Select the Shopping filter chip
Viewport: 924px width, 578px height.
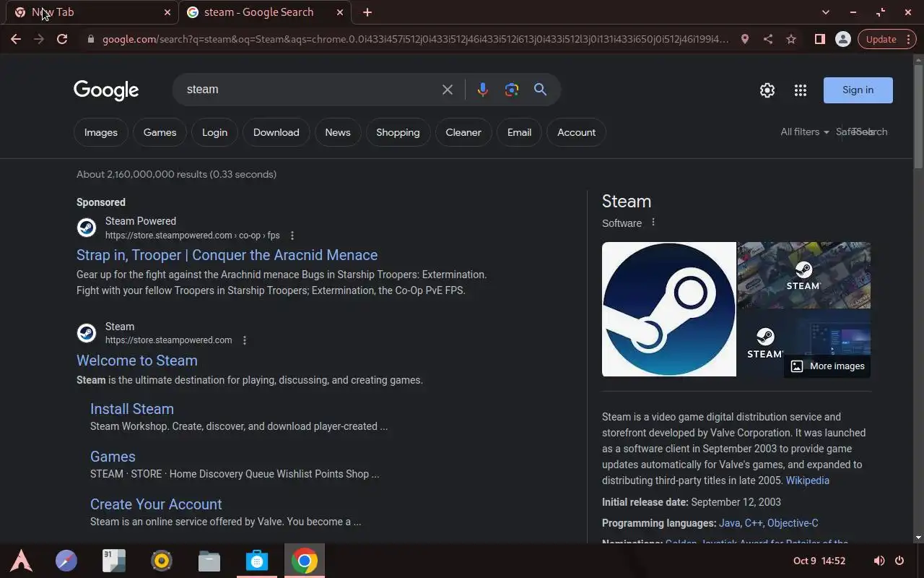point(398,132)
